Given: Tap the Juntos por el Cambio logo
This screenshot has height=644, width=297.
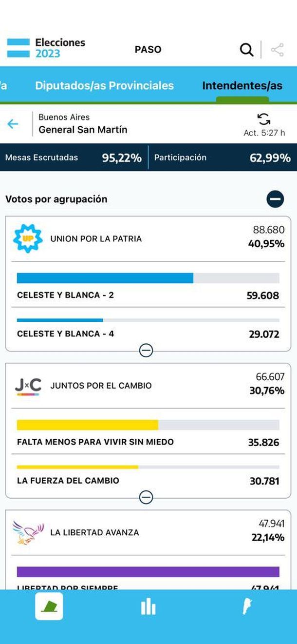Looking at the screenshot, I should 28,386.
